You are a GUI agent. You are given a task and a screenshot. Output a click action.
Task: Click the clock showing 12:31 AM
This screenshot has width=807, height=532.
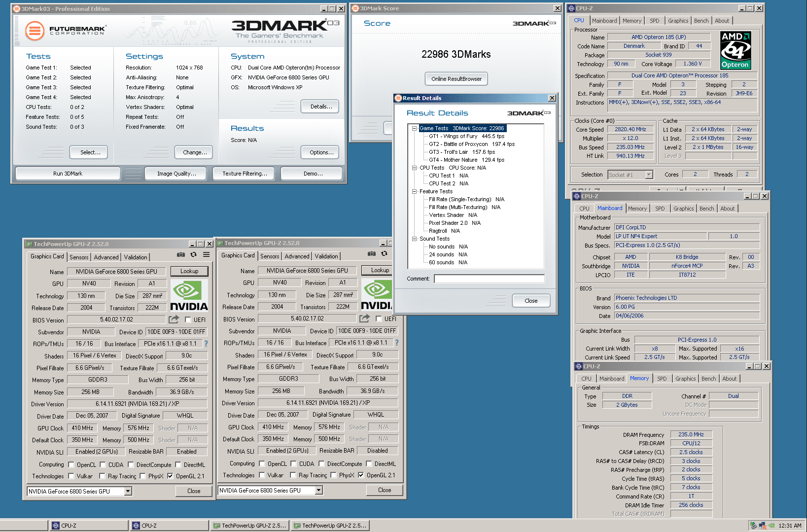point(790,526)
